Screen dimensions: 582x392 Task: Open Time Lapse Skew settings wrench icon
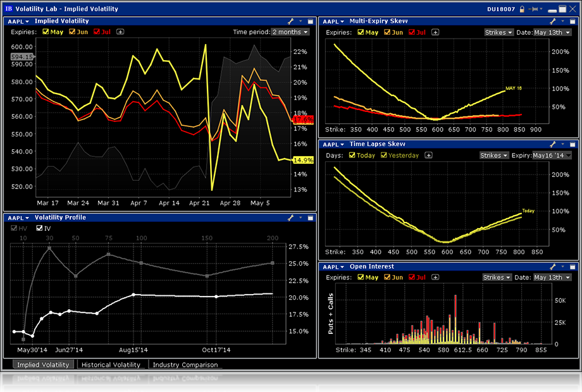(552, 144)
